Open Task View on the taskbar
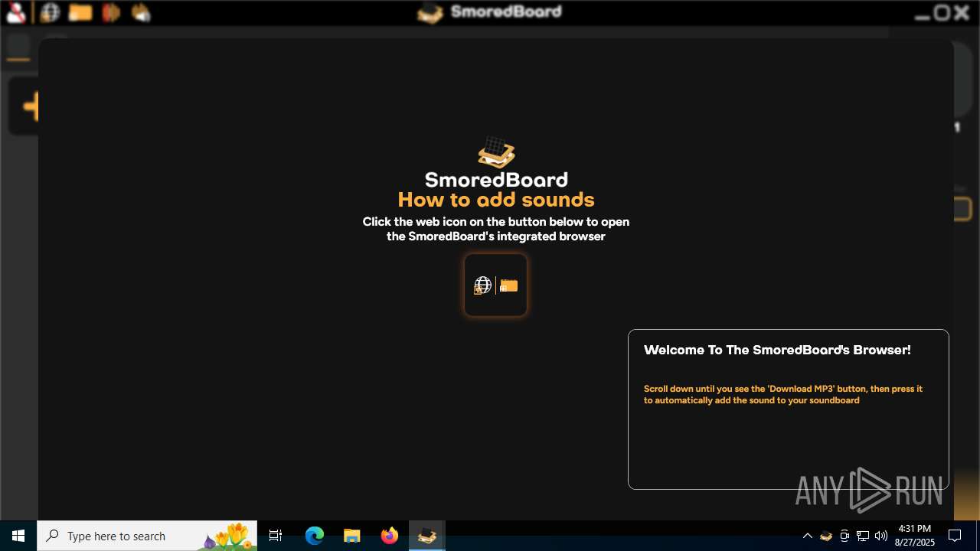980x551 pixels. (276, 536)
